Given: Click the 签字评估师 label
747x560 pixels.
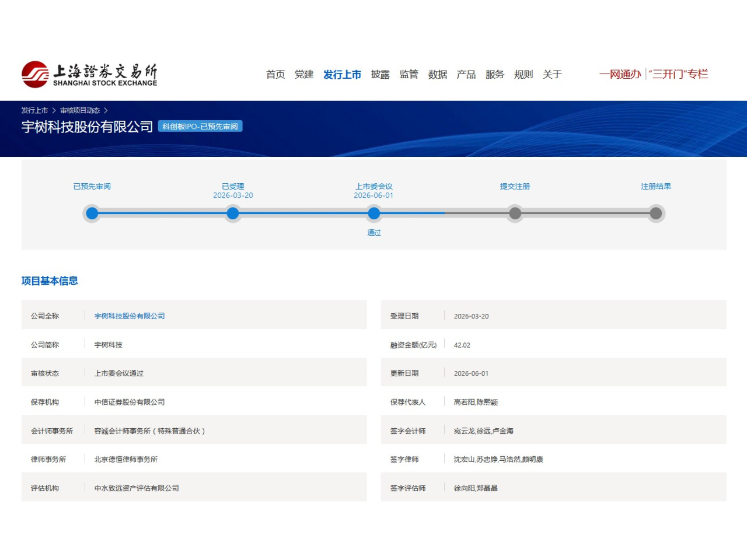Looking at the screenshot, I should pyautogui.click(x=408, y=488).
